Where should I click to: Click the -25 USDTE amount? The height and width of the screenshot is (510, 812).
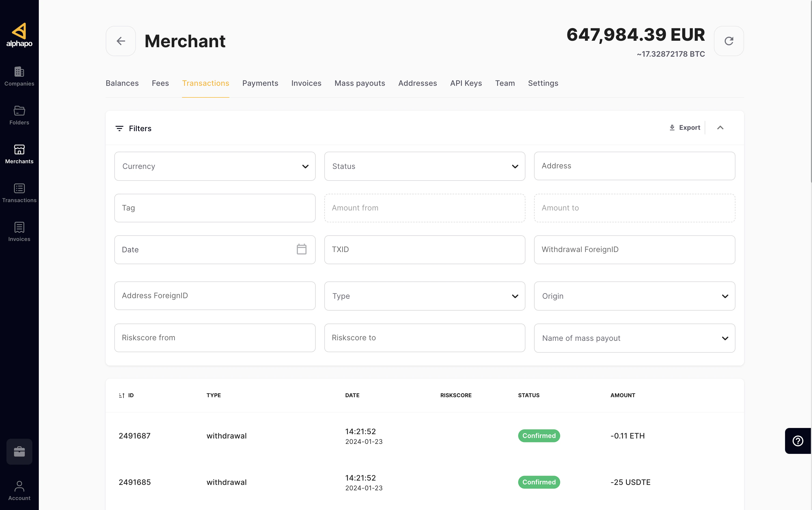pos(630,482)
